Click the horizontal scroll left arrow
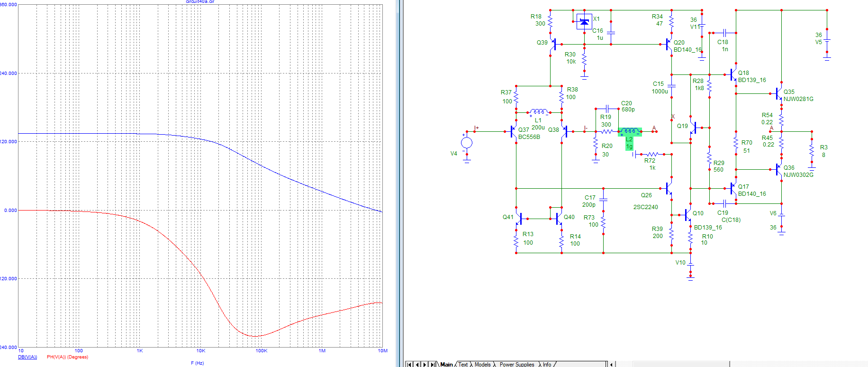868x367 pixels. [x=611, y=364]
